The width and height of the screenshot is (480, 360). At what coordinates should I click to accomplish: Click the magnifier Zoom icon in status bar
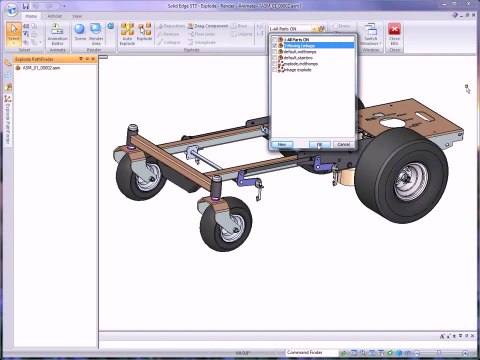363,353
